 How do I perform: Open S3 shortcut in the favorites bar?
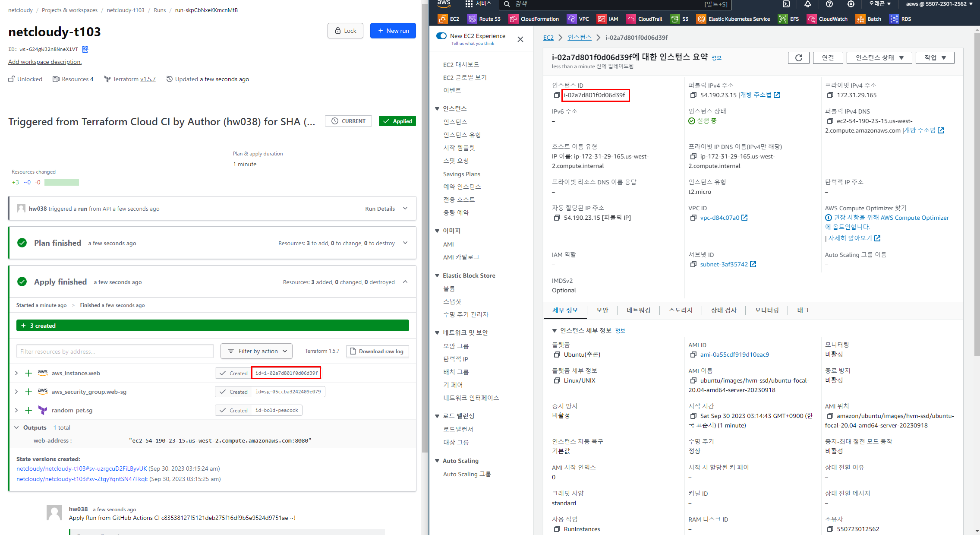tap(680, 19)
